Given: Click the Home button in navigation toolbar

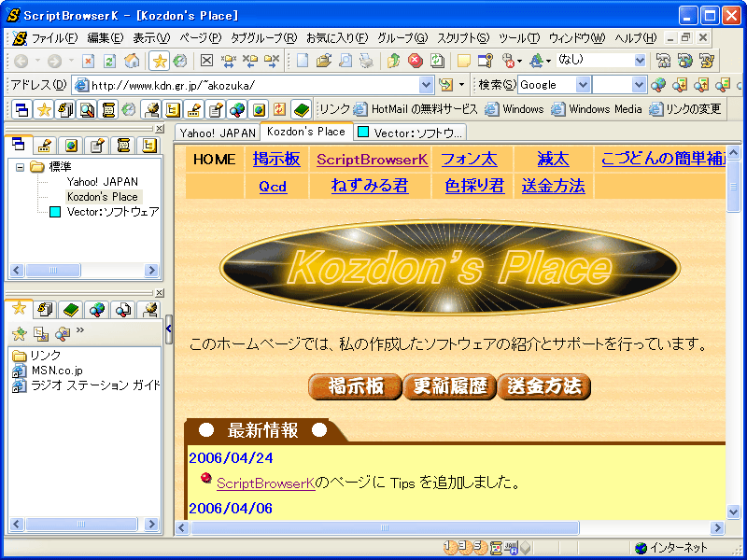Looking at the screenshot, I should (132, 61).
